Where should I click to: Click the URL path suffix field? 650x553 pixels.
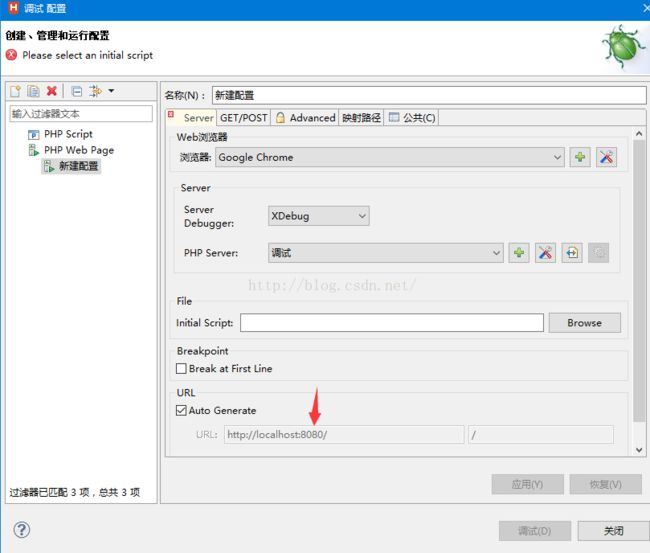541,434
